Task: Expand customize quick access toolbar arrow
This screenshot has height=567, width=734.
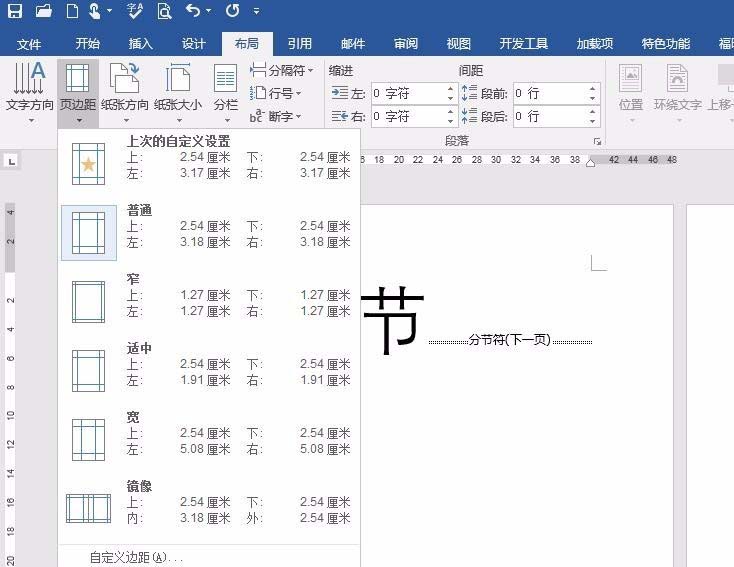Action: click(256, 11)
